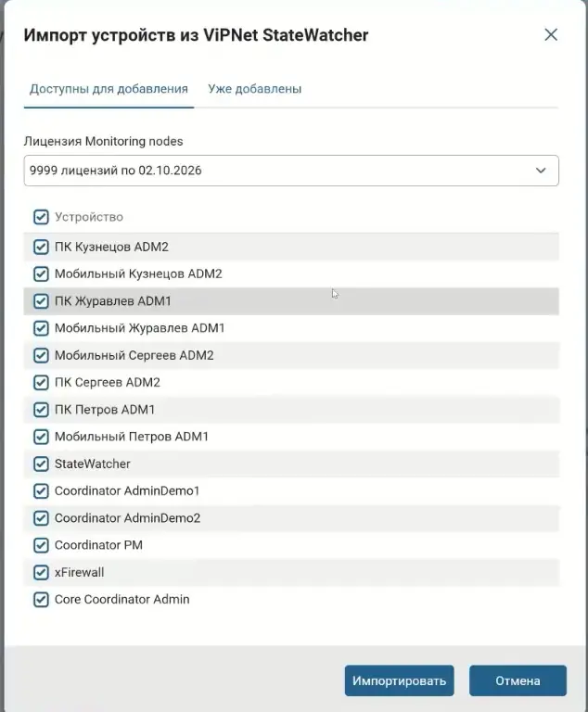Uncheck "Мобильный Сергеев ADM2" checkbox
The width and height of the screenshot is (588, 712).
[x=41, y=355]
